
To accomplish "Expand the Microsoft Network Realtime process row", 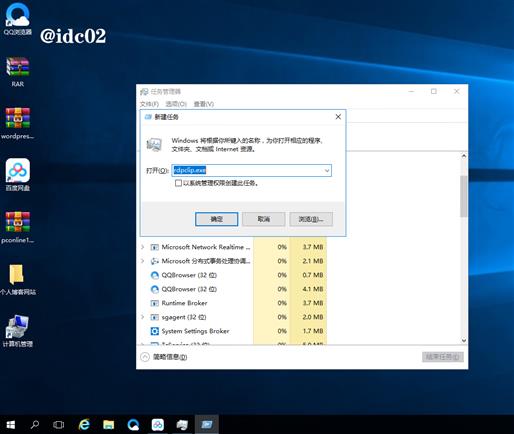I will [x=143, y=247].
